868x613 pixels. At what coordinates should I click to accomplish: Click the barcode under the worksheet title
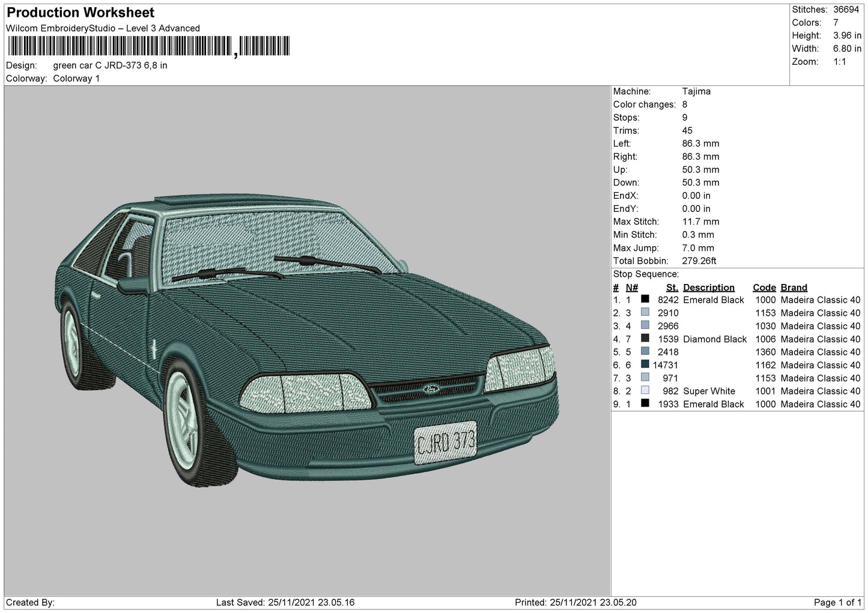pos(148,46)
